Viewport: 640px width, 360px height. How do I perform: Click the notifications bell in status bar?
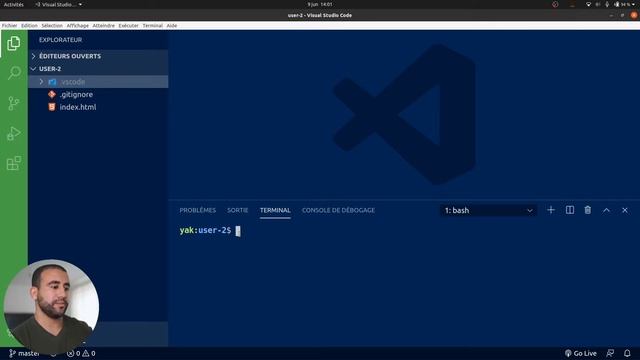tap(627, 353)
